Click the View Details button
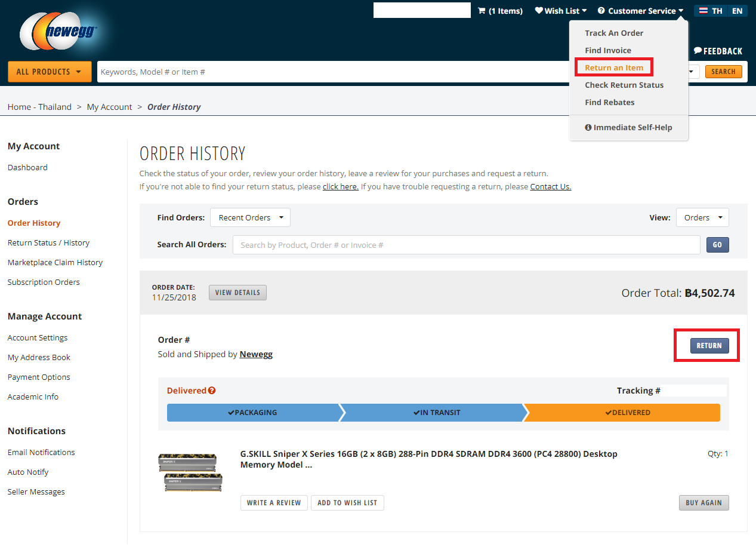This screenshot has width=756, height=556. (x=237, y=293)
